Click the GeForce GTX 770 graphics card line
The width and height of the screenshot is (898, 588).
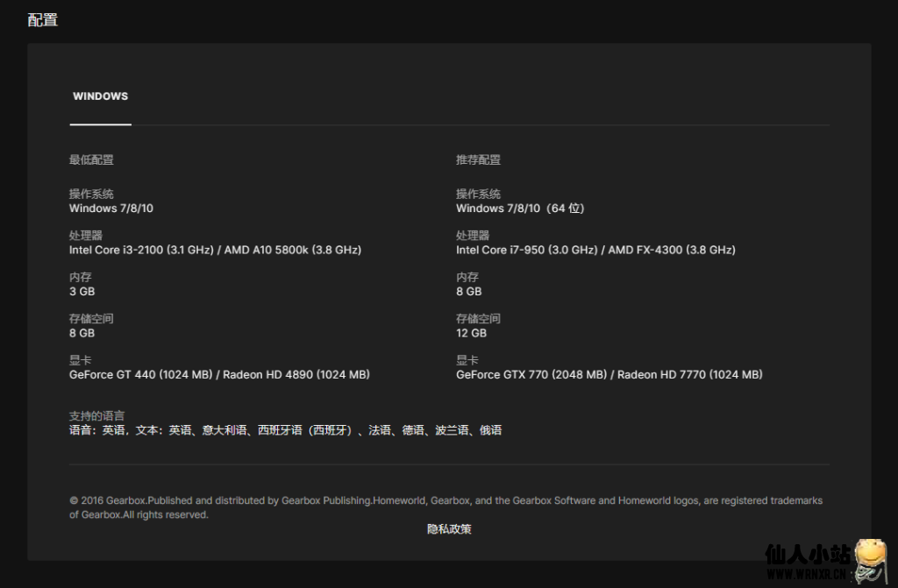pos(609,375)
